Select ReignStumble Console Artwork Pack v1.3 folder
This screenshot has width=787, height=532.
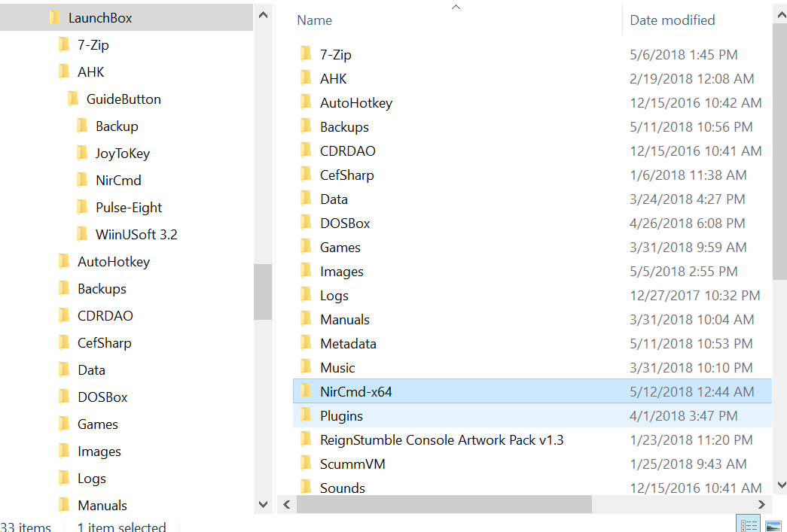click(441, 439)
